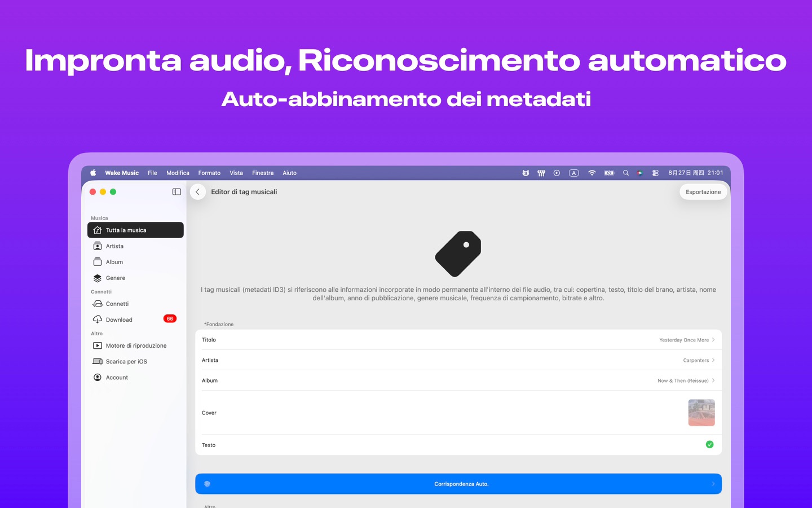Expand the Artista row chevron
Viewport: 812px width, 508px height.
coord(713,360)
